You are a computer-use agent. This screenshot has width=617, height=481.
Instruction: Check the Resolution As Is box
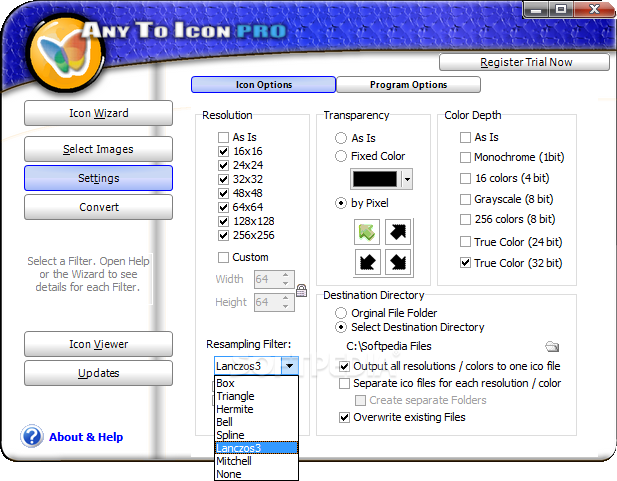tap(224, 137)
